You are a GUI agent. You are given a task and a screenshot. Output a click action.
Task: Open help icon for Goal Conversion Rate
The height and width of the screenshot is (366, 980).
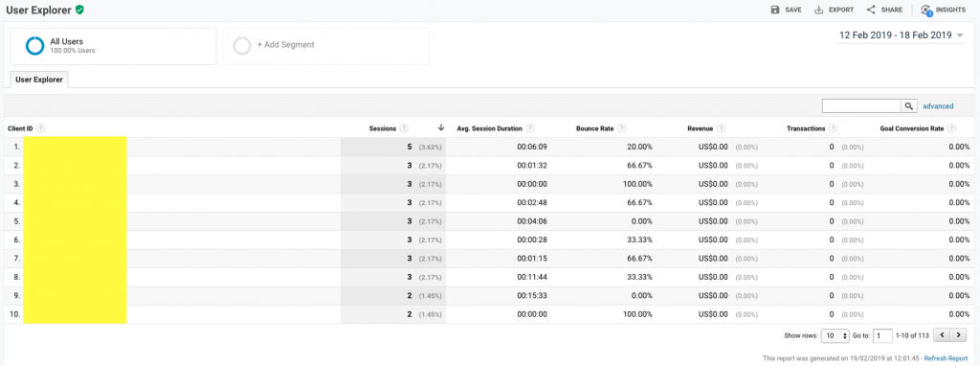(x=952, y=128)
